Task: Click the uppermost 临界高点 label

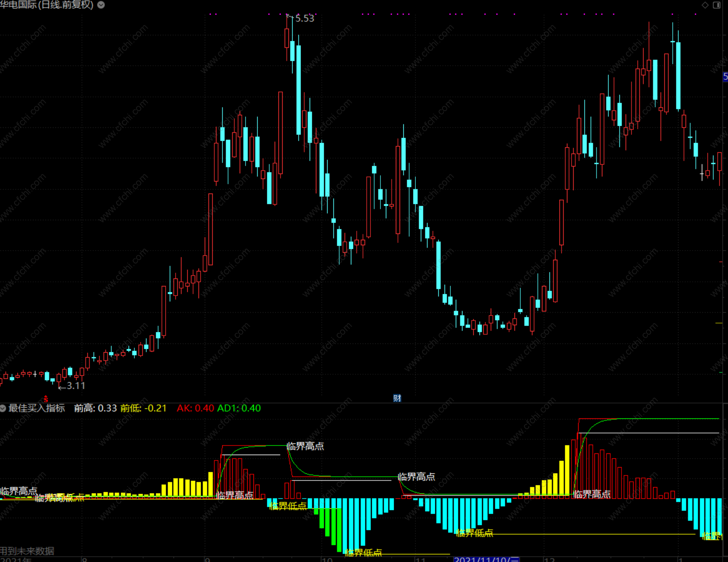Action: pyautogui.click(x=306, y=446)
